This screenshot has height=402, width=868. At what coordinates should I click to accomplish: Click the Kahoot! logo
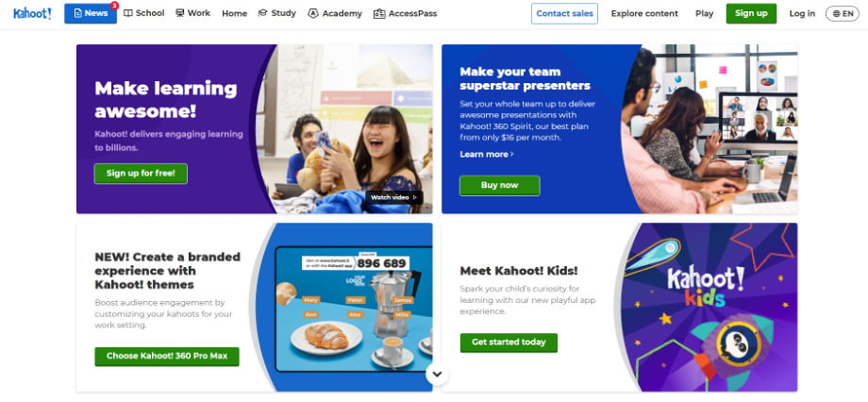point(32,13)
